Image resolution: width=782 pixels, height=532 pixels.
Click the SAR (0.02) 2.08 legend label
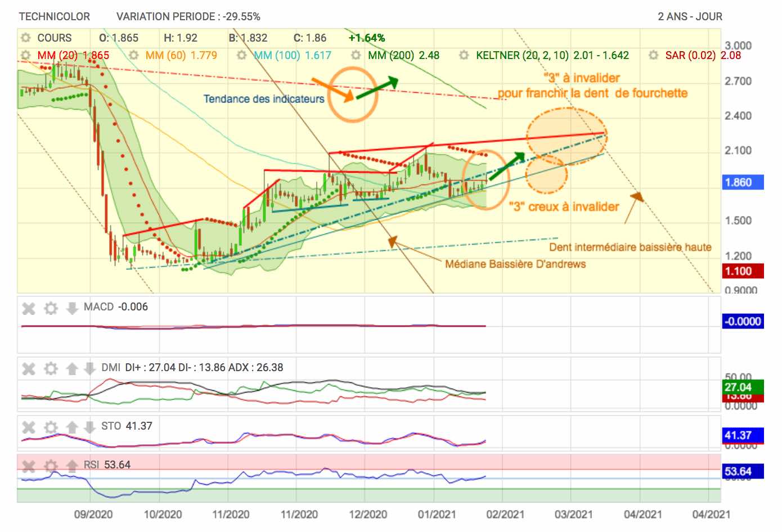[703, 56]
